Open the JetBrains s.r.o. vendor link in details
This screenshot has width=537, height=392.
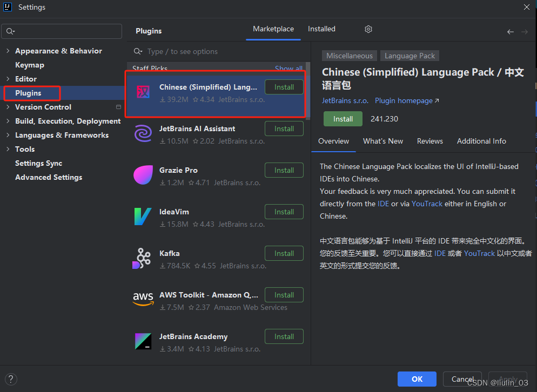click(x=345, y=100)
